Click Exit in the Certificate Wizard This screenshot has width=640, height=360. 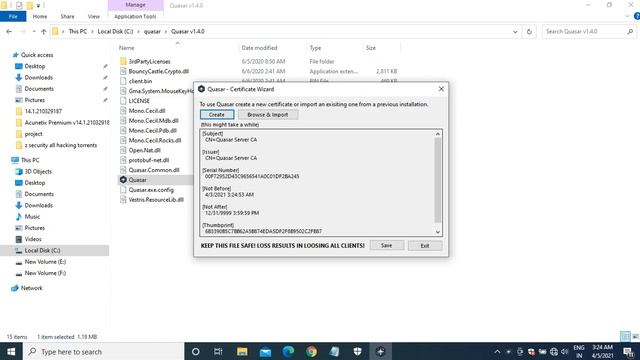pyautogui.click(x=425, y=246)
